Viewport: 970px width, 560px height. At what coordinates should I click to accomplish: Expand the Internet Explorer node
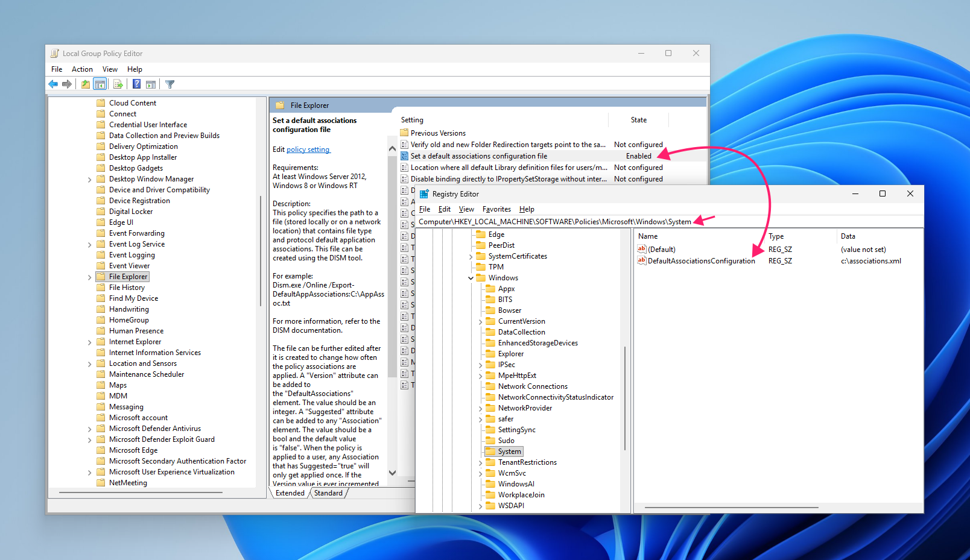point(90,342)
